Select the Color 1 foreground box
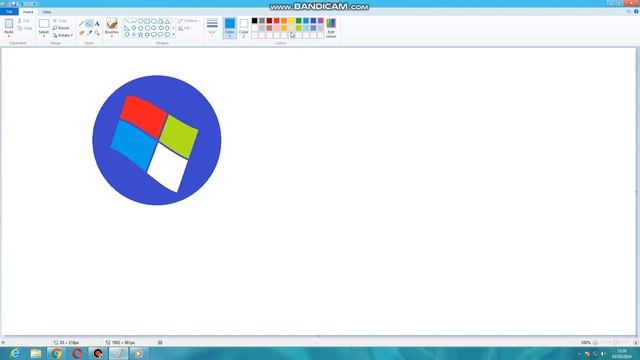This screenshot has height=360, width=640. coord(230,28)
